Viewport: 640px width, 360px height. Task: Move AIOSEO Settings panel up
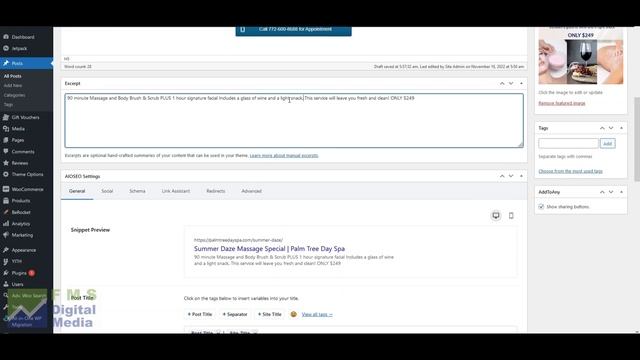(x=502, y=176)
